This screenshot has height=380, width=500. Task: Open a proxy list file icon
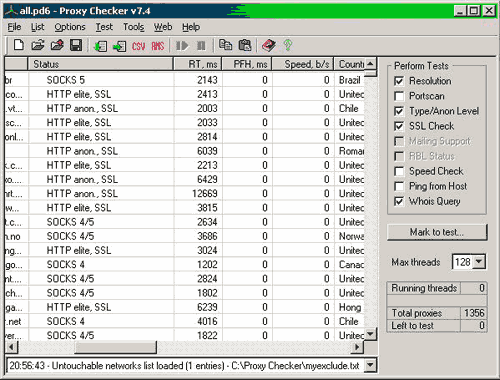pyautogui.click(x=38, y=45)
